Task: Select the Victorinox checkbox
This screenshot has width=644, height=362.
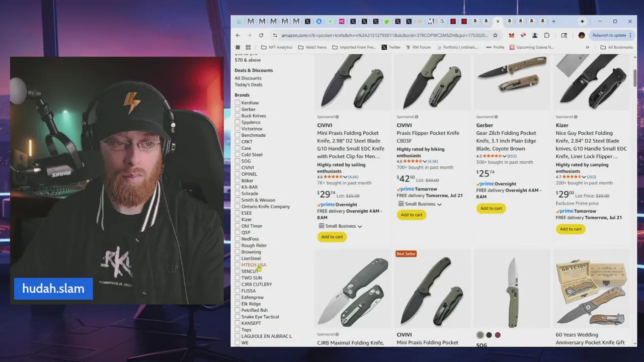Action: (x=237, y=129)
